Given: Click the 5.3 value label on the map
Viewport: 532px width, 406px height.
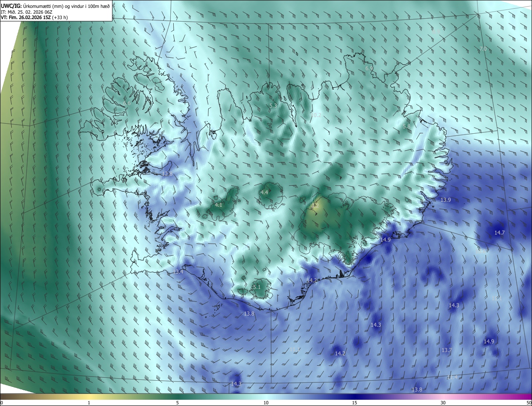Looking at the screenshot, I should tap(273, 106).
